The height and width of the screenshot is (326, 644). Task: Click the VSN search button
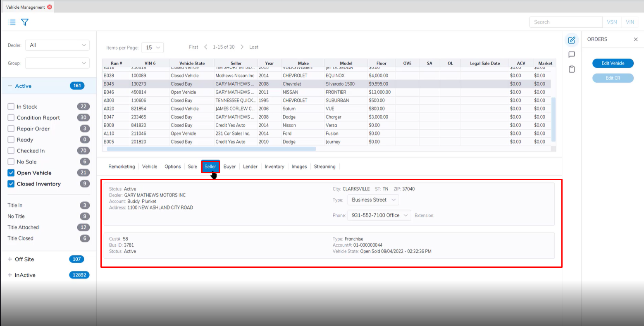click(x=612, y=22)
